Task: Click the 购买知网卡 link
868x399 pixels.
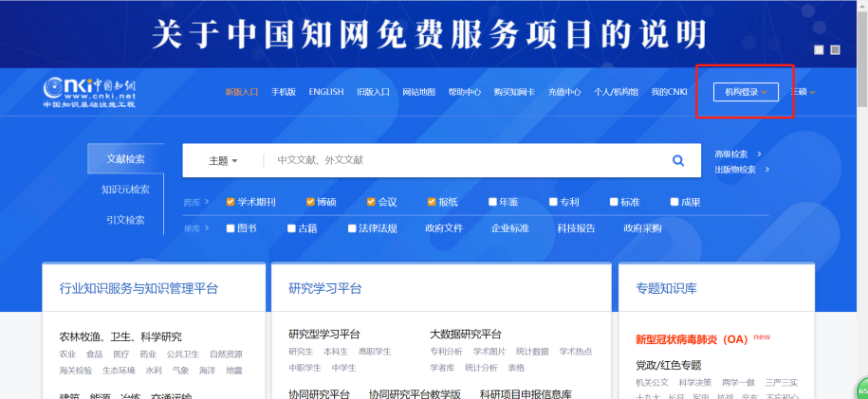Action: 514,92
